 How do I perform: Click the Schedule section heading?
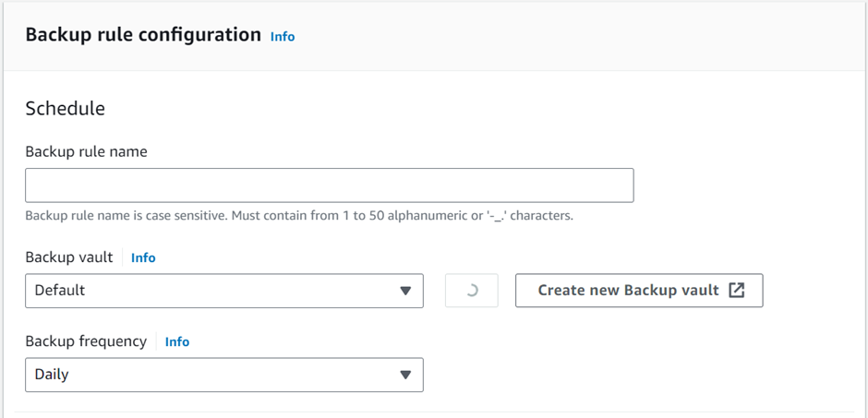coord(65,108)
